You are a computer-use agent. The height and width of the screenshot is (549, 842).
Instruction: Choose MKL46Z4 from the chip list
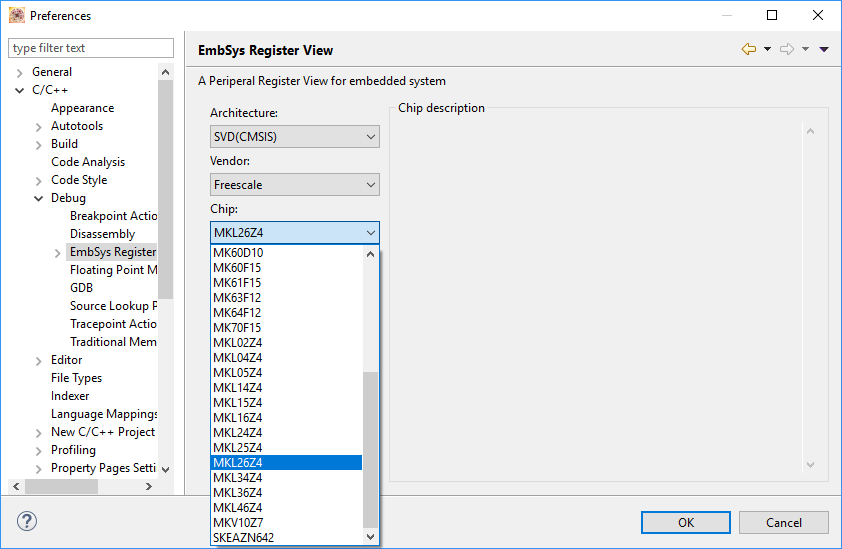coord(238,508)
